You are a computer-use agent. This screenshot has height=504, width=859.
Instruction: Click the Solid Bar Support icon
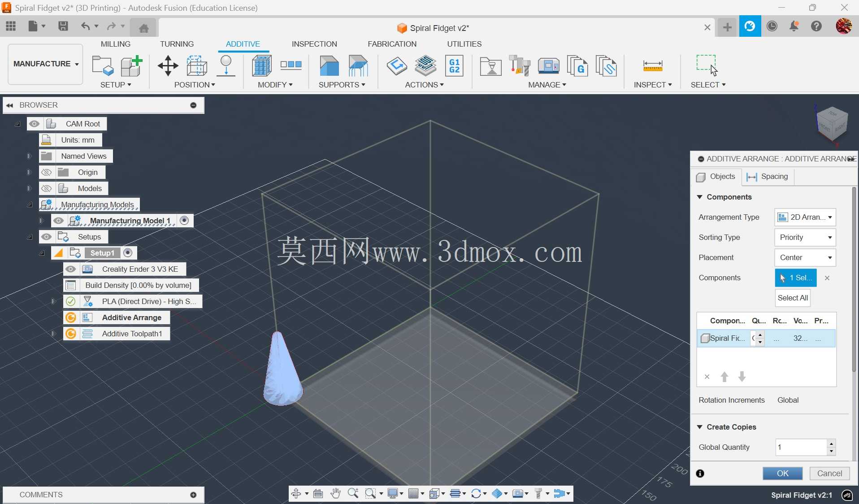pos(330,66)
